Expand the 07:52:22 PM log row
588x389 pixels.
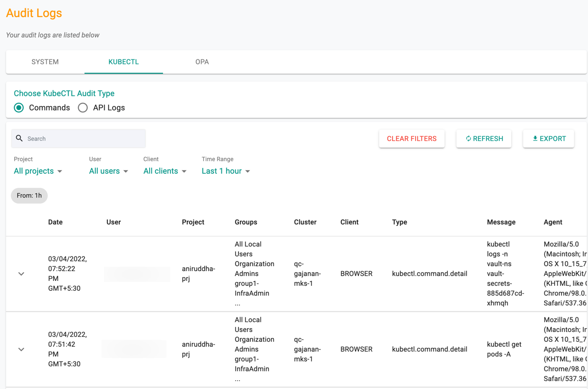[22, 274]
